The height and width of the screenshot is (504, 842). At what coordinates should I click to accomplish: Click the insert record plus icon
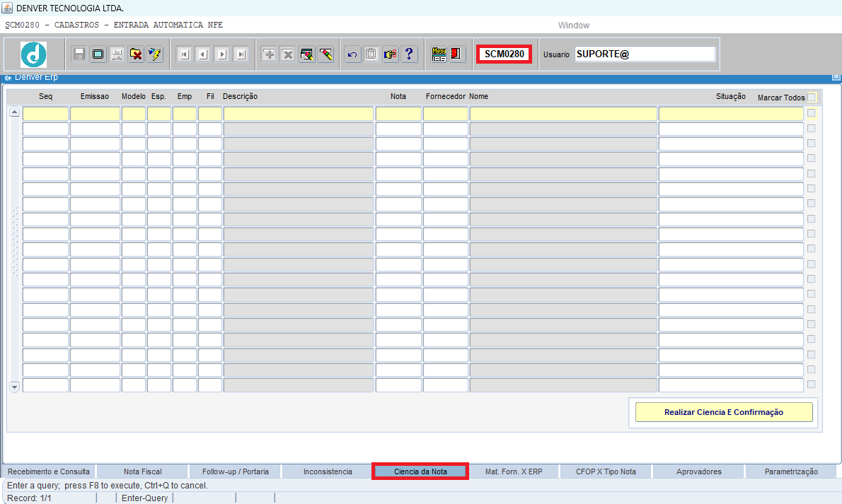pos(269,54)
